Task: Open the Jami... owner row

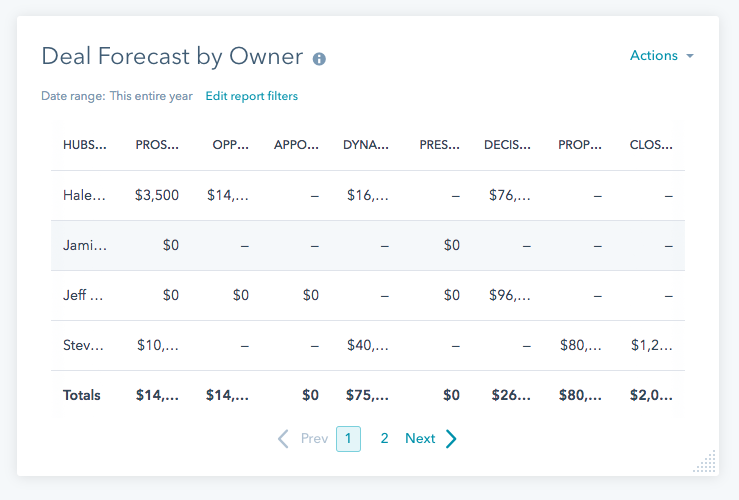Action: click(84, 245)
